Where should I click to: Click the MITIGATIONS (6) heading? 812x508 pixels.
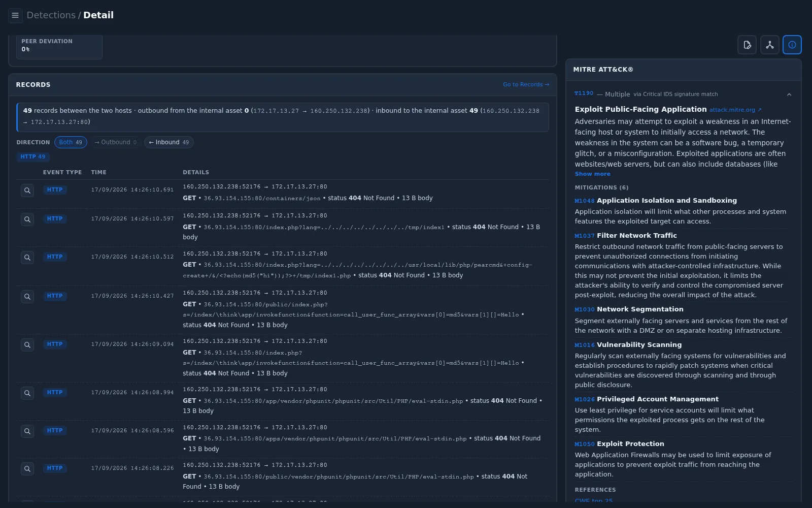[x=601, y=188]
